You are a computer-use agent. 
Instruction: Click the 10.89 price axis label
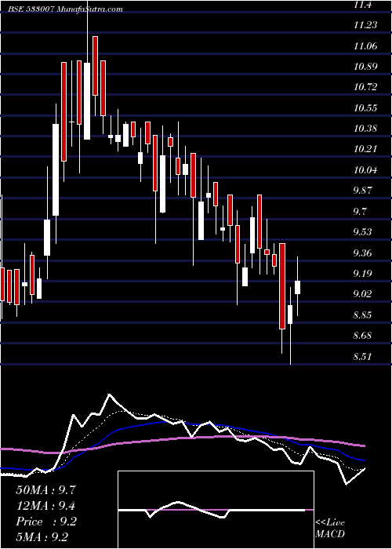pos(365,66)
